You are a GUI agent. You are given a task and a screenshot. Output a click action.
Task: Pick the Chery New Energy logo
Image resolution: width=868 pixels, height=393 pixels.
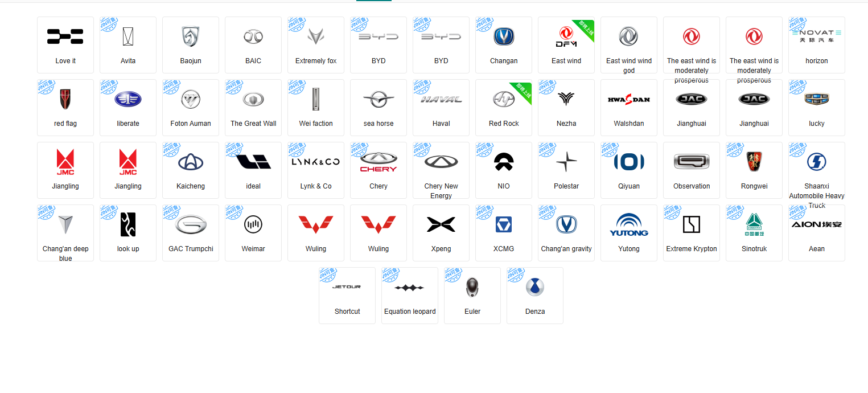coord(441,162)
